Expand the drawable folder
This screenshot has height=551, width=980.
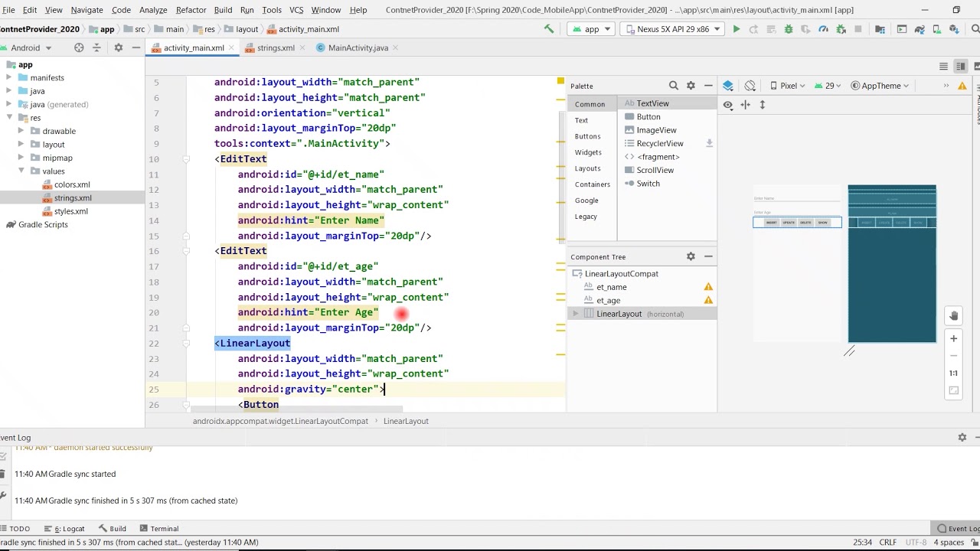(21, 131)
